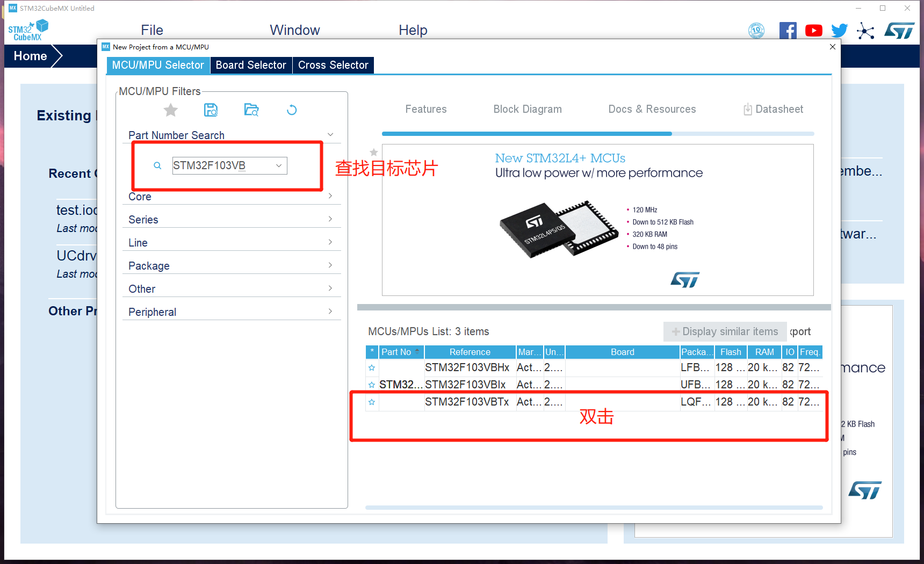Click the LFB... package cell
Image resolution: width=924 pixels, height=564 pixels.
coord(697,368)
